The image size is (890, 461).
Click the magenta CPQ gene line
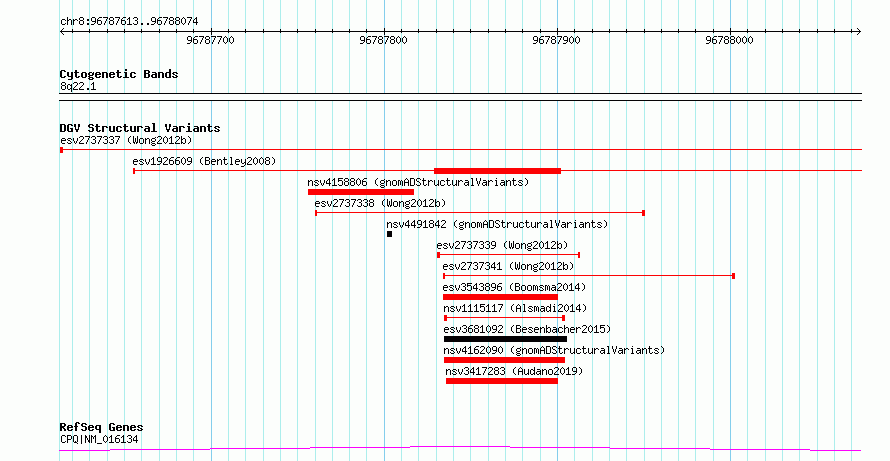[460, 449]
